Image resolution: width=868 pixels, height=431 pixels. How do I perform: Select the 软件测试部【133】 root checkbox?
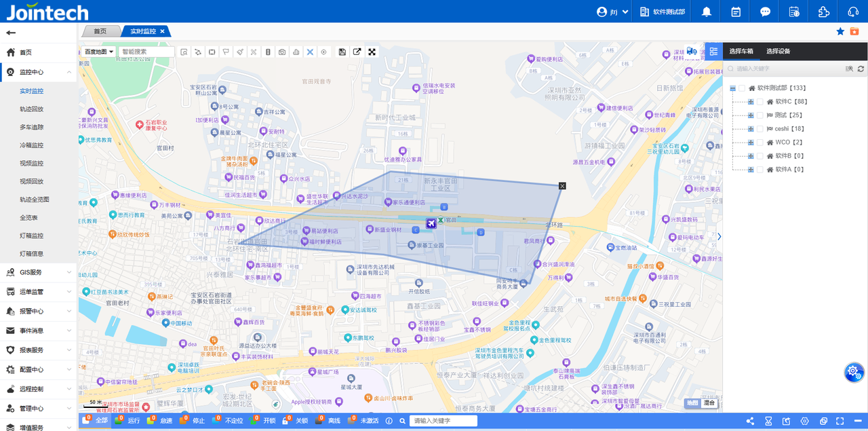point(742,88)
